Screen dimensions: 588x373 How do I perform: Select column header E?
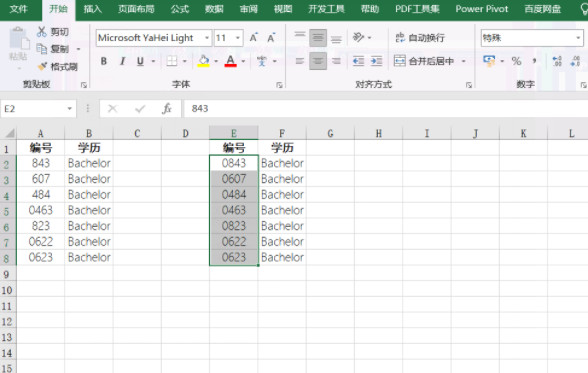pyautogui.click(x=234, y=133)
